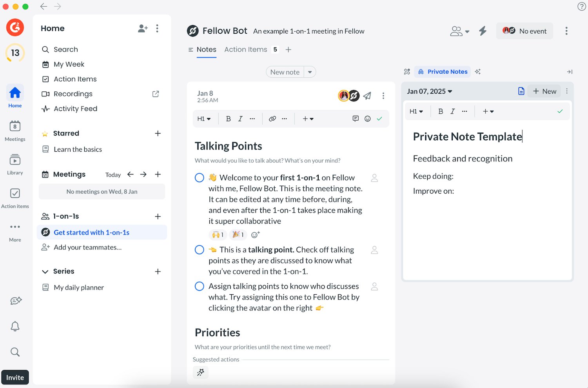Image resolution: width=588 pixels, height=388 pixels.
Task: Collapse the Series section chevron
Action: click(45, 272)
